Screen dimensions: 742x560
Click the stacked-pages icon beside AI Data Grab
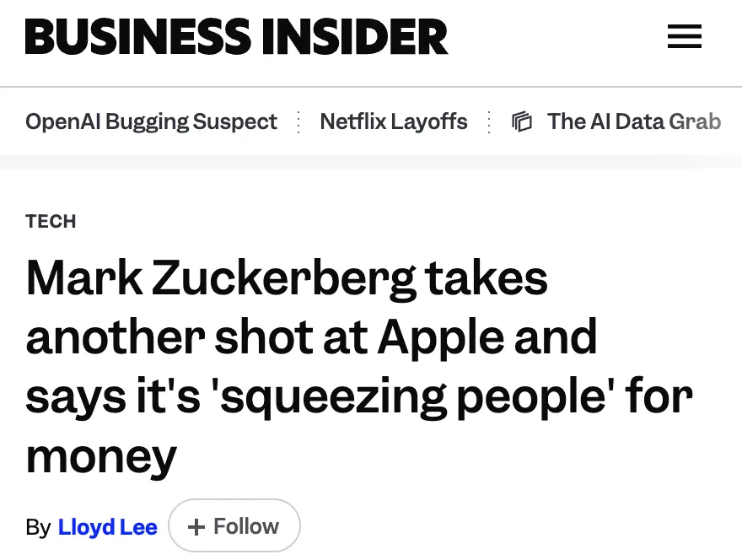522,121
